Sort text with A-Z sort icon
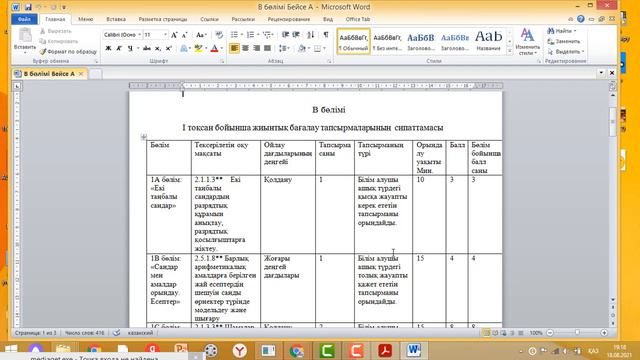 click(x=311, y=35)
